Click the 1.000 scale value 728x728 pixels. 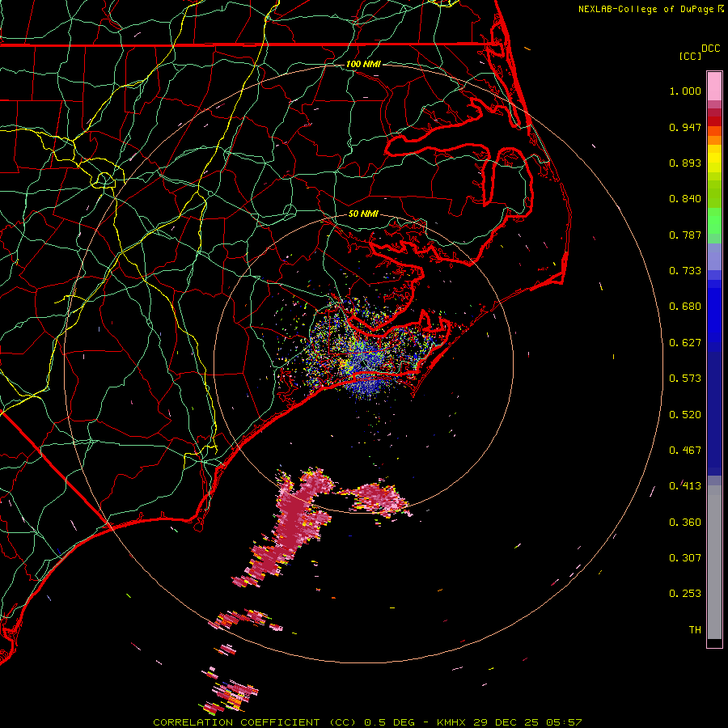[685, 91]
